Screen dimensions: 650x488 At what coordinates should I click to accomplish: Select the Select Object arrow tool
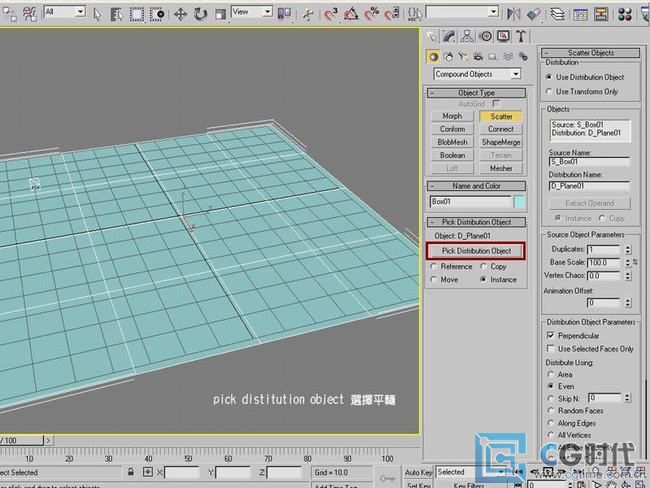click(97, 15)
